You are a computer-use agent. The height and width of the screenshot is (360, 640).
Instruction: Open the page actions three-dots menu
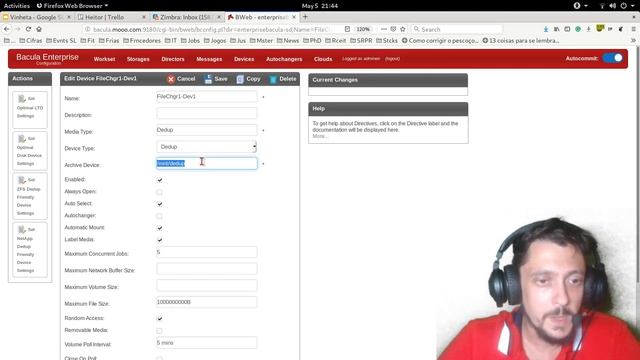384,29
